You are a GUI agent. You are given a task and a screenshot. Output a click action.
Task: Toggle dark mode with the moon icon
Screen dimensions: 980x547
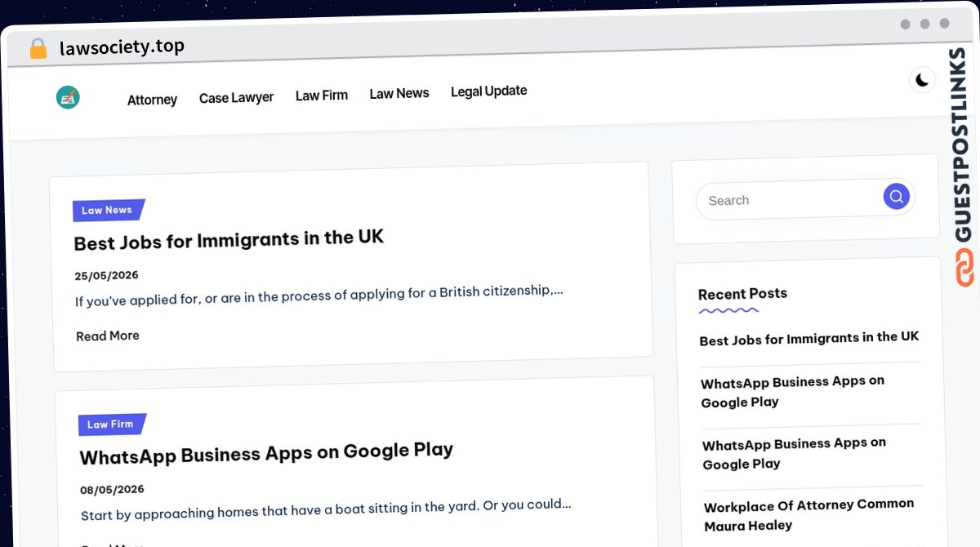pyautogui.click(x=922, y=80)
